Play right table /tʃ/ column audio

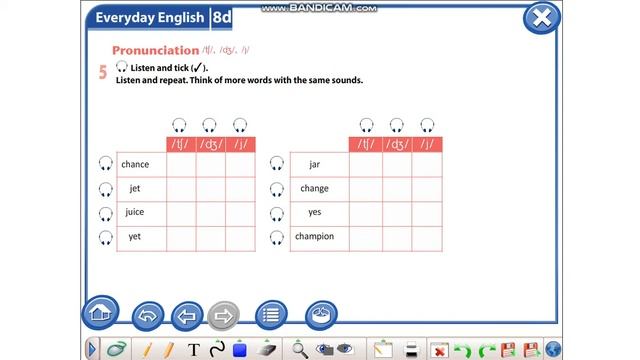tap(367, 125)
